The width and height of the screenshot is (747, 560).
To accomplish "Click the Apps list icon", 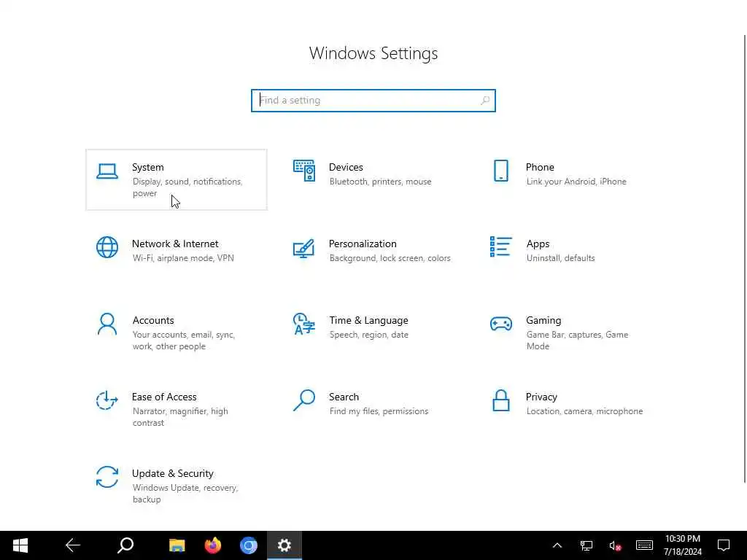I will (x=500, y=246).
